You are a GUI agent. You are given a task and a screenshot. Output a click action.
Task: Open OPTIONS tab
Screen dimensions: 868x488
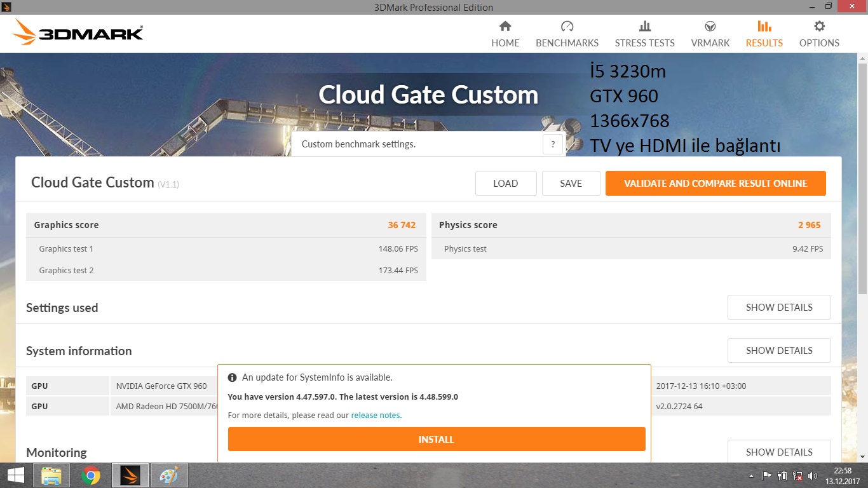tap(819, 34)
